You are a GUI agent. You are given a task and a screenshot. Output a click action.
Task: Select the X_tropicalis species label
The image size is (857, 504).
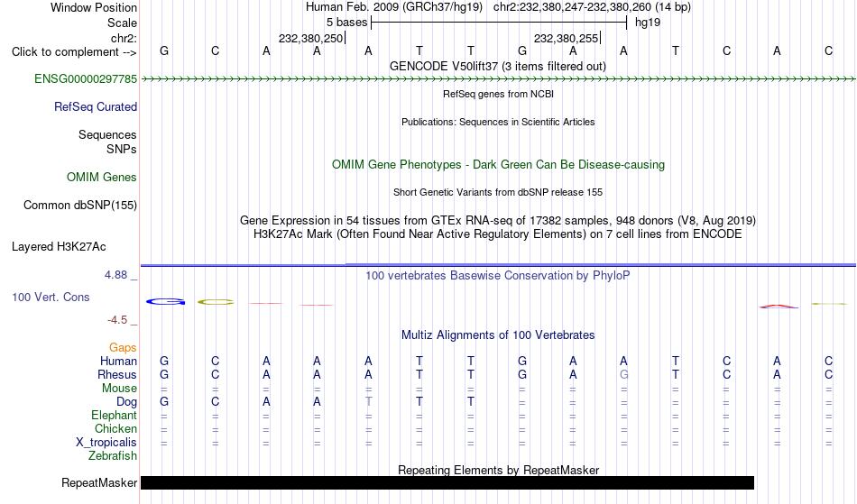(x=106, y=443)
